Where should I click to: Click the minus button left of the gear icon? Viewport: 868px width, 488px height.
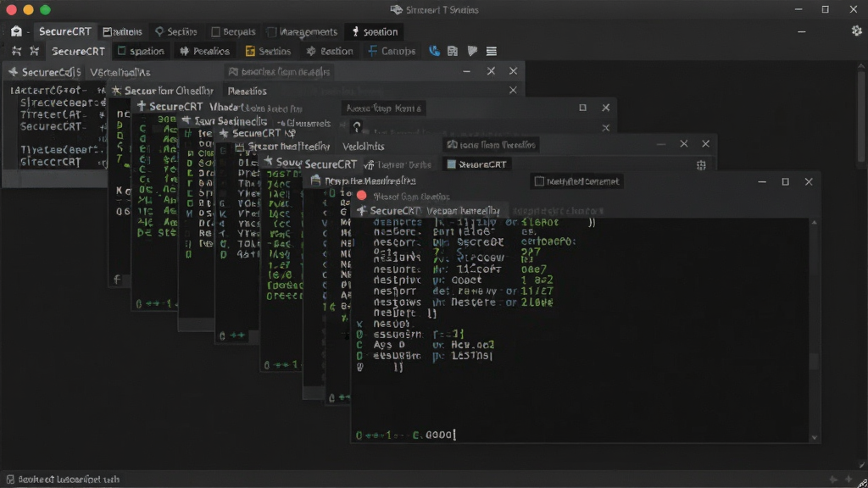pos(802,31)
